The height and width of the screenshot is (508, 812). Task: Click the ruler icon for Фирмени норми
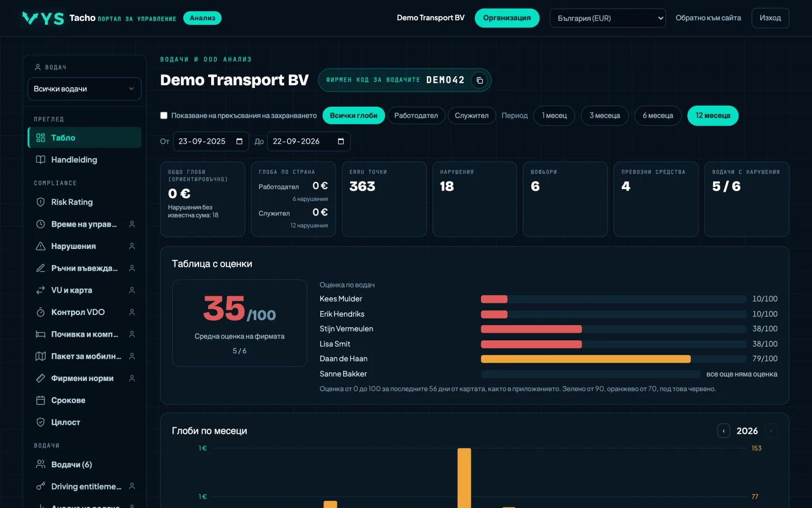pyautogui.click(x=41, y=378)
